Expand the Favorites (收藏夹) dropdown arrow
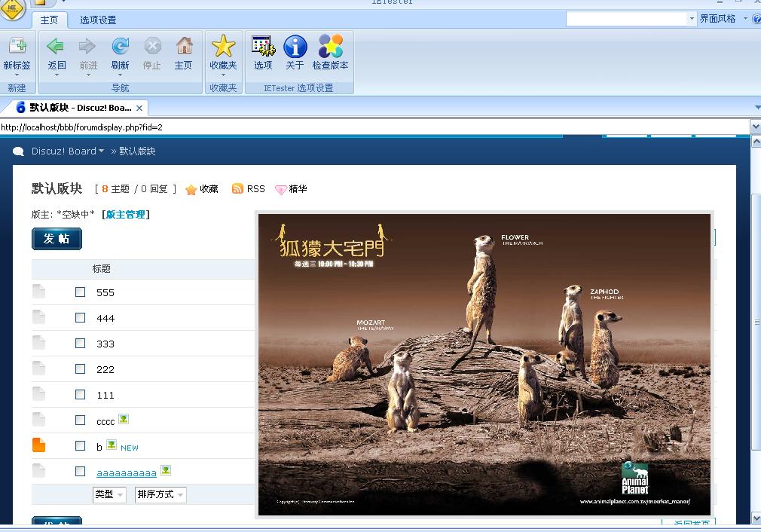761x532 pixels. (x=223, y=75)
